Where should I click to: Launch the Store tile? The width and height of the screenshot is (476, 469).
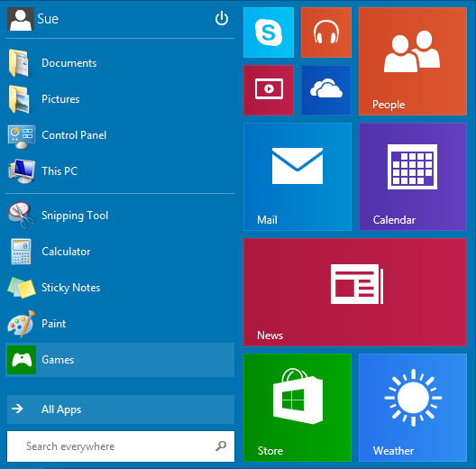tap(297, 408)
